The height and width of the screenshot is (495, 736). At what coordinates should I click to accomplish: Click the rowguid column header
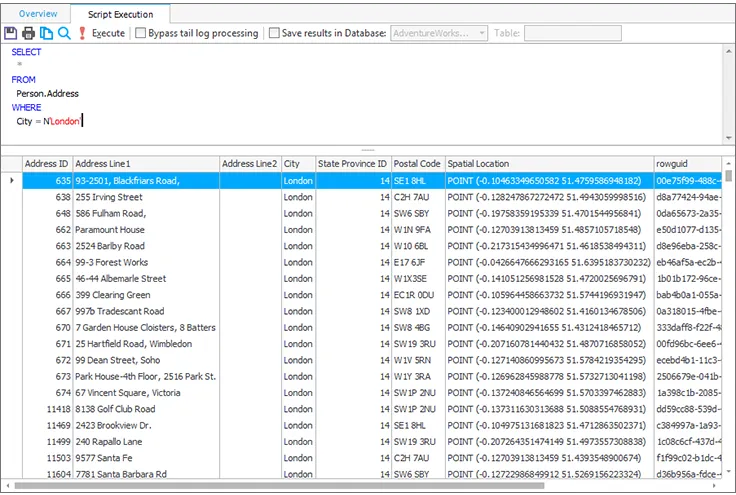pos(688,164)
